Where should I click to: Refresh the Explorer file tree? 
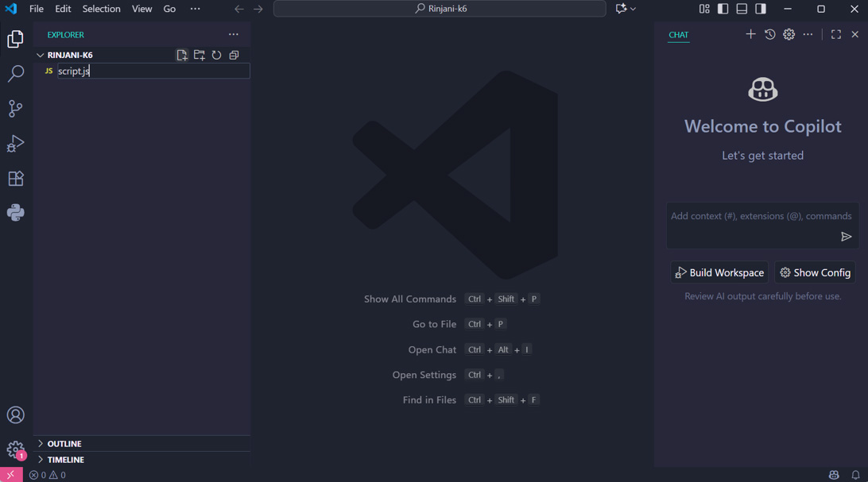point(216,55)
